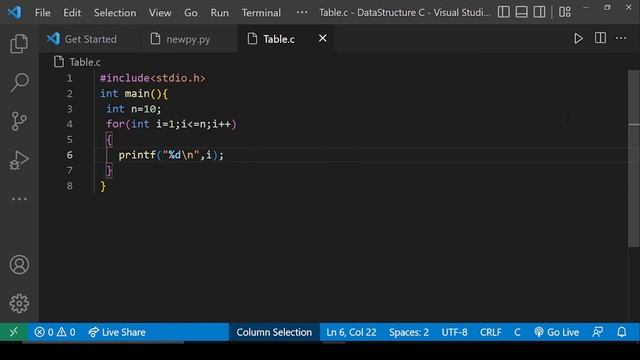Toggle the bottom panel layout button
640x360 pixels.
click(x=521, y=12)
